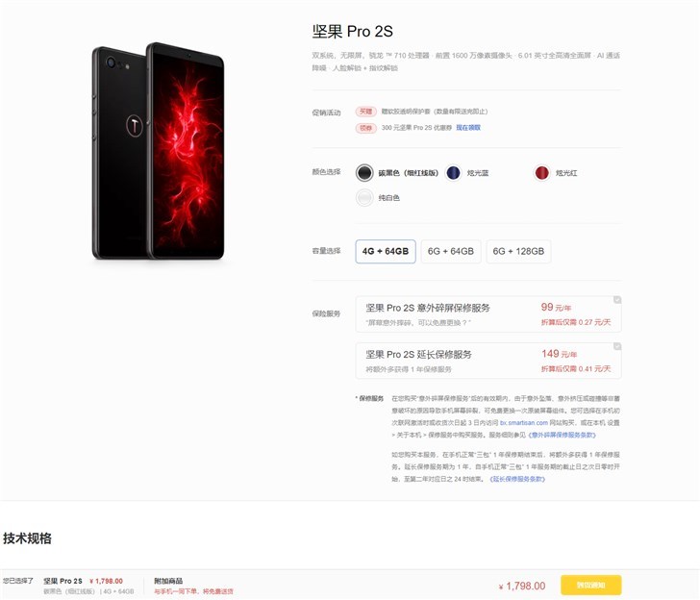Open the 延长保修服务条款 terms link
The height and width of the screenshot is (600, 700).
click(517, 479)
